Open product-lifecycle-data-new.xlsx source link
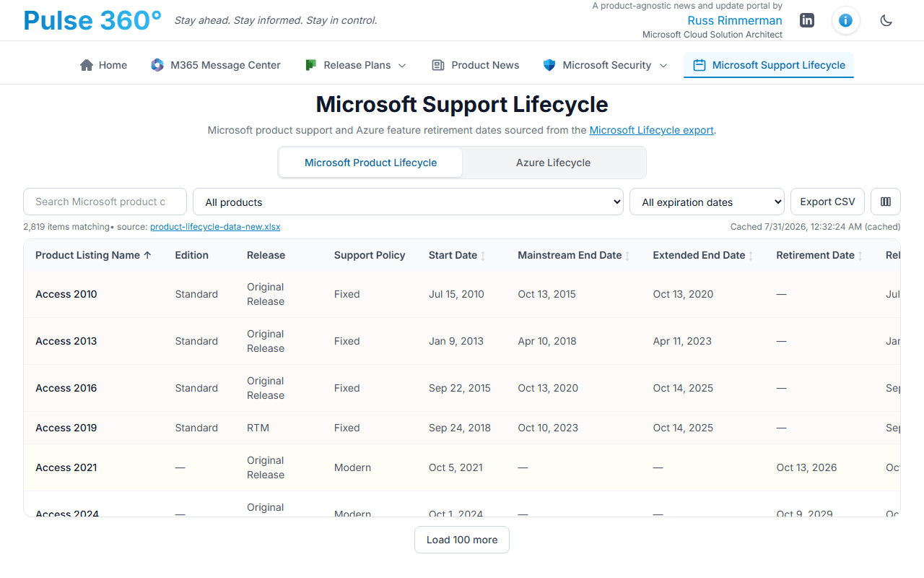 point(215,227)
